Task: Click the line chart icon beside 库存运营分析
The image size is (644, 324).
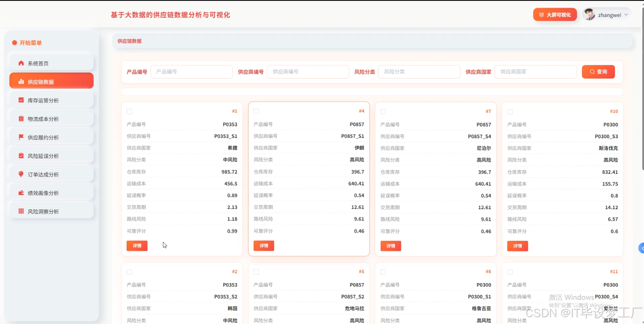Action: 21,100
